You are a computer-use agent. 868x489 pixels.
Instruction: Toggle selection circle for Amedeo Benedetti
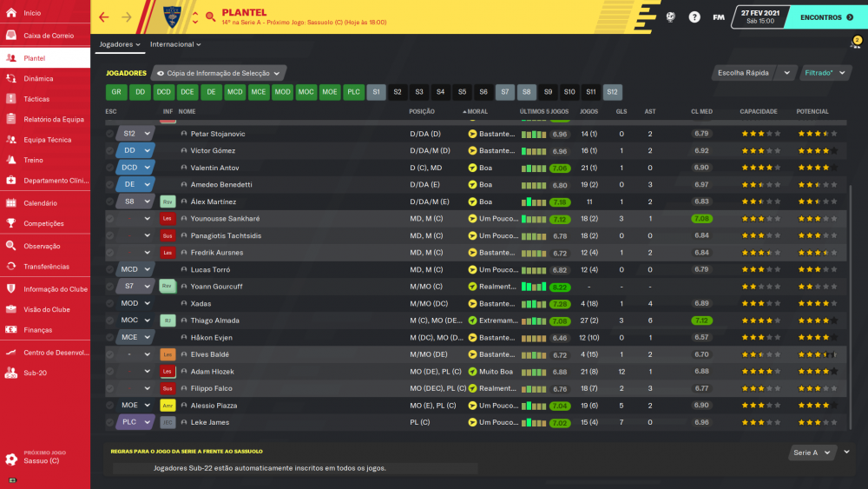109,184
